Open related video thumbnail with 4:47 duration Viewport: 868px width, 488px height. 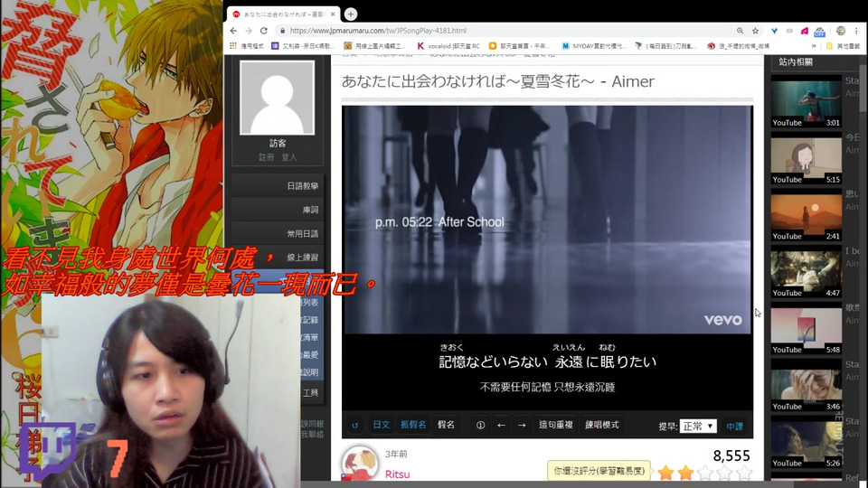(806, 274)
